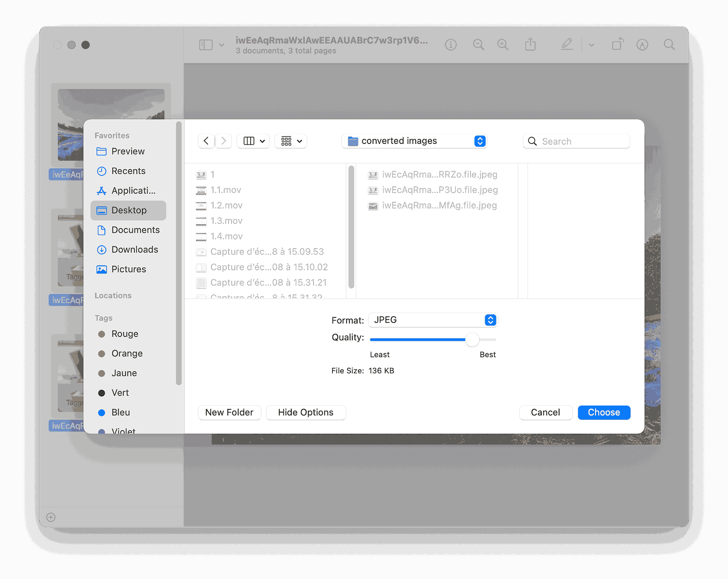Image resolution: width=728 pixels, height=579 pixels.
Task: Click the zoom in magnifier icon
Action: [x=503, y=45]
